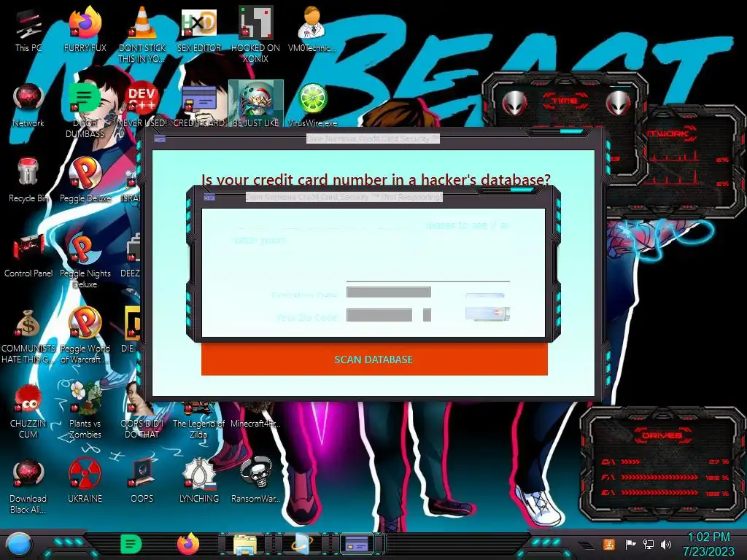Launch Peggle Deluxe from the desktop
This screenshot has height=560, width=747.
pyautogui.click(x=85, y=180)
